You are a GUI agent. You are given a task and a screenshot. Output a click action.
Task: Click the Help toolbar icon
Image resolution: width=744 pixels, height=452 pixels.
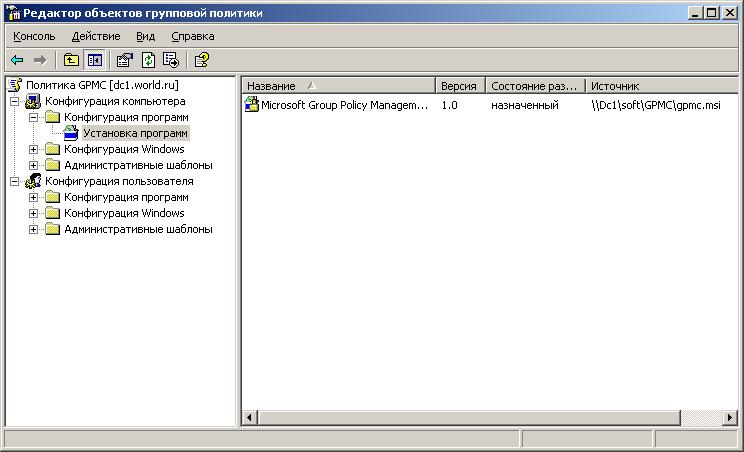coord(202,60)
